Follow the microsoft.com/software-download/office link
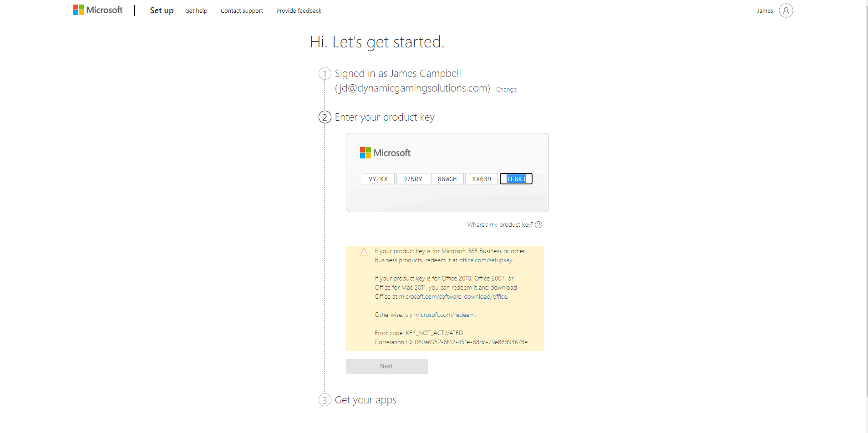 [453, 297]
